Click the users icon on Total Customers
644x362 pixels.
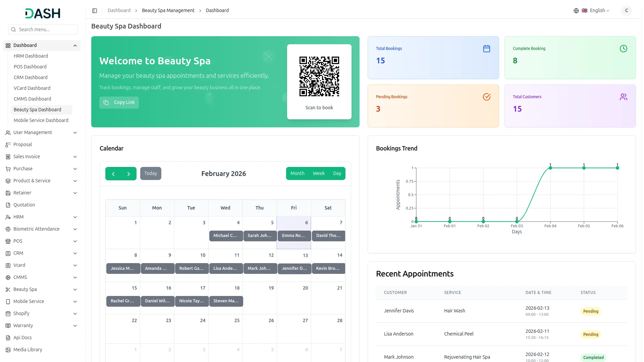point(623,97)
